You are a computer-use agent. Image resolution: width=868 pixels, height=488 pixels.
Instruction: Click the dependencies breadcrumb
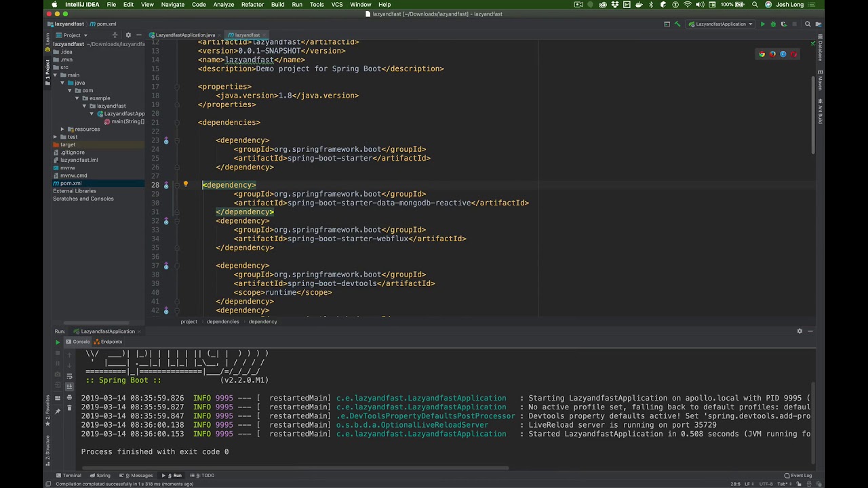point(222,321)
